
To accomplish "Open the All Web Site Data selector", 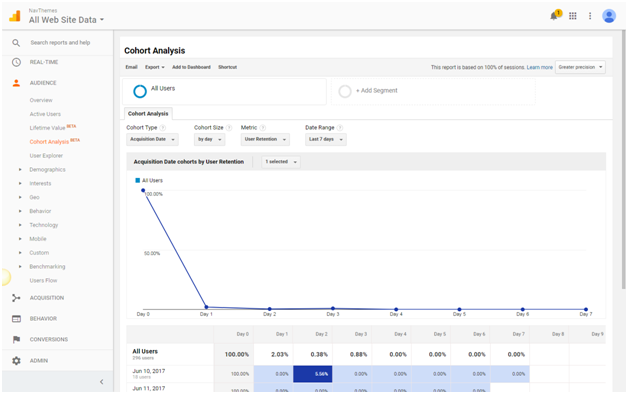I will coord(66,20).
